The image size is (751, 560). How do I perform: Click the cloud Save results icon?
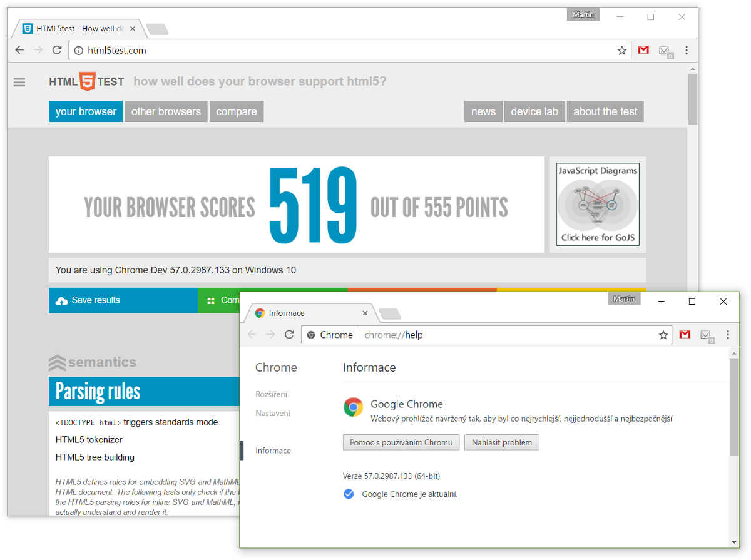(x=61, y=301)
